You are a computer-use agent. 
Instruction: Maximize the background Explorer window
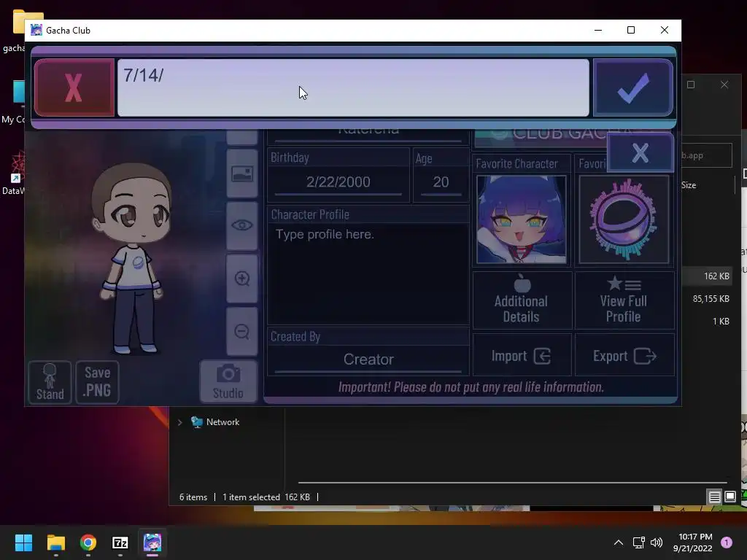point(691,85)
